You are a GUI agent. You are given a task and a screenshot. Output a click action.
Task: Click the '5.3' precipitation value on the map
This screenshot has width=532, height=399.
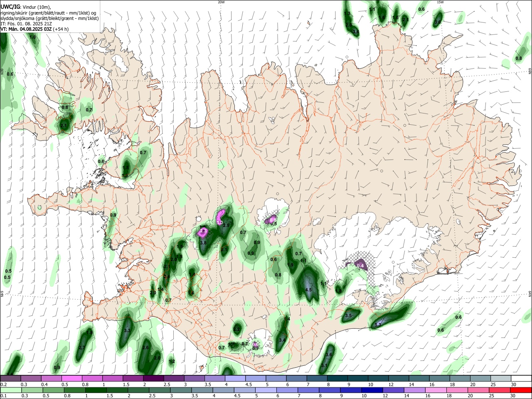pyautogui.click(x=378, y=325)
